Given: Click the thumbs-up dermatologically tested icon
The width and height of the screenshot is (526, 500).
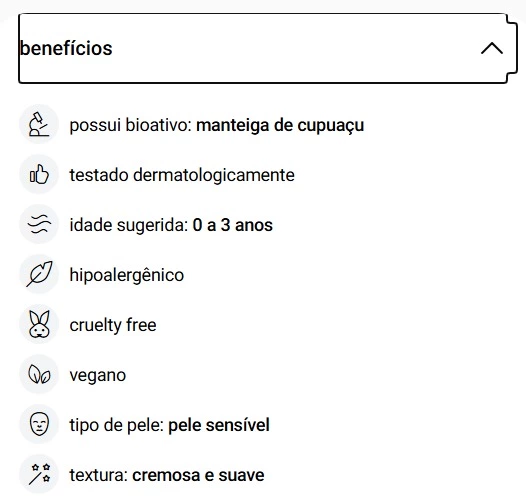Looking at the screenshot, I should tap(39, 174).
